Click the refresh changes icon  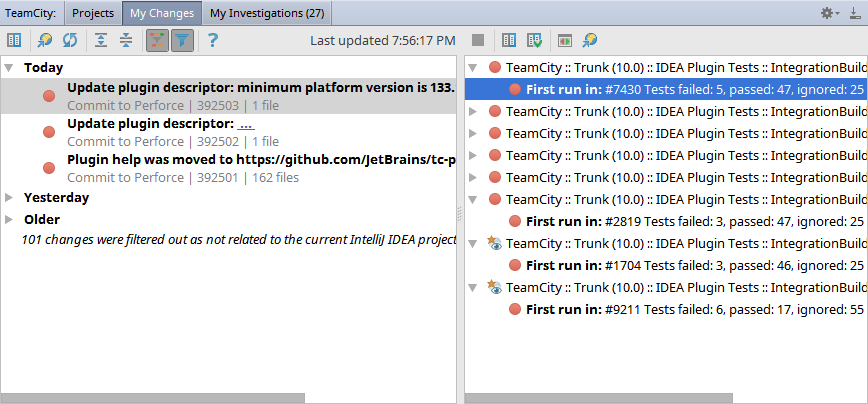pos(70,40)
